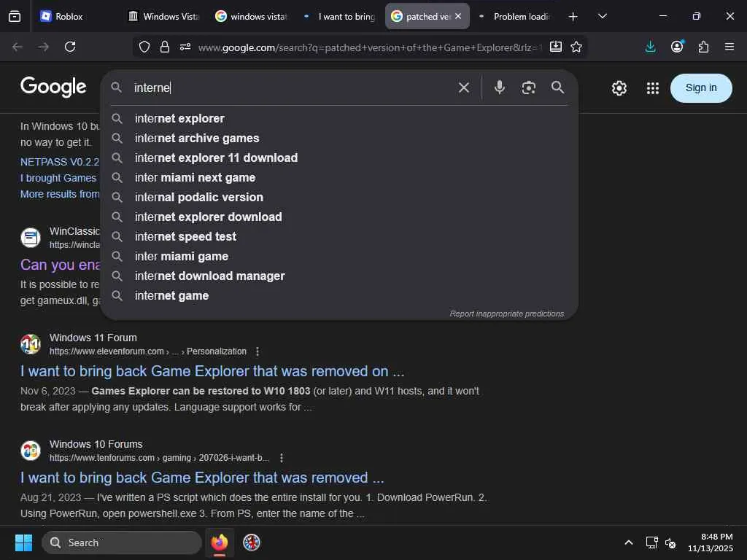747x560 pixels.
Task: Open the muted volume tray icon
Action: (670, 542)
